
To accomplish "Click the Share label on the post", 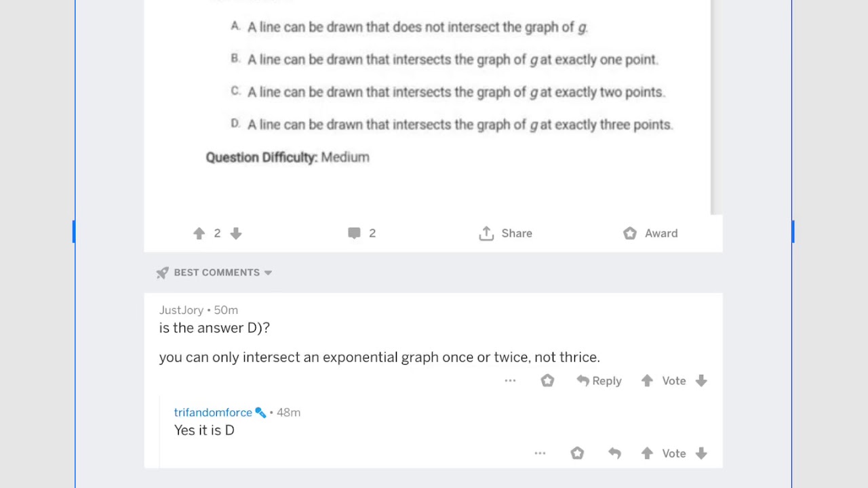I will pyautogui.click(x=517, y=233).
